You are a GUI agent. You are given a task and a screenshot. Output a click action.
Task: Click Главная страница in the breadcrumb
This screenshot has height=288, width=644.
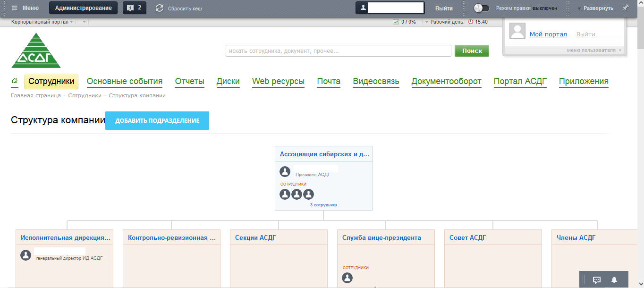click(36, 95)
